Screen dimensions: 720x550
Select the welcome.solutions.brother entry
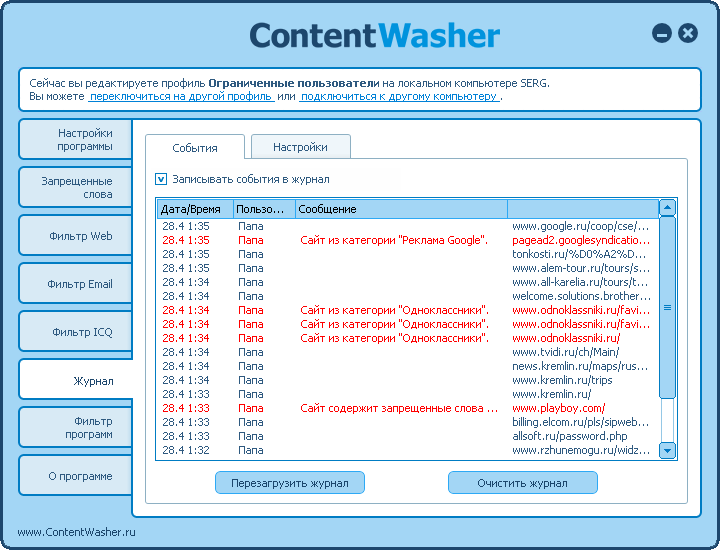pos(407,296)
